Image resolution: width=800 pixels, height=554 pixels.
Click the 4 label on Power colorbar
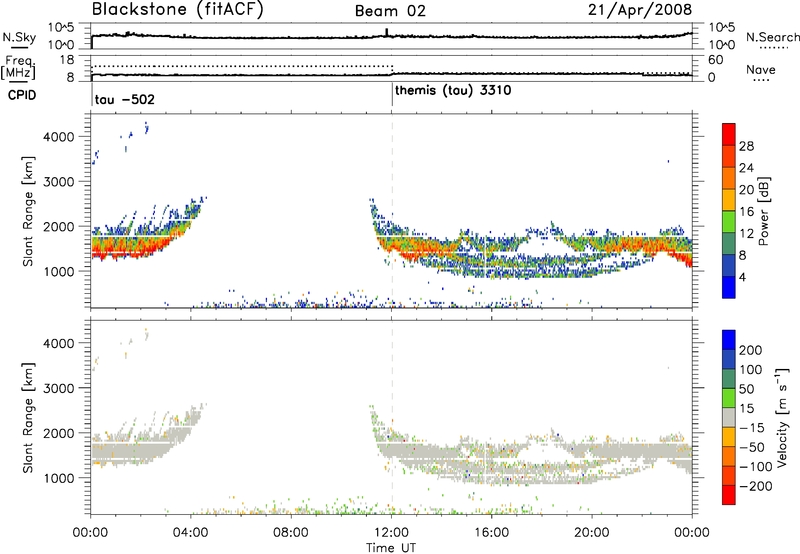(742, 277)
